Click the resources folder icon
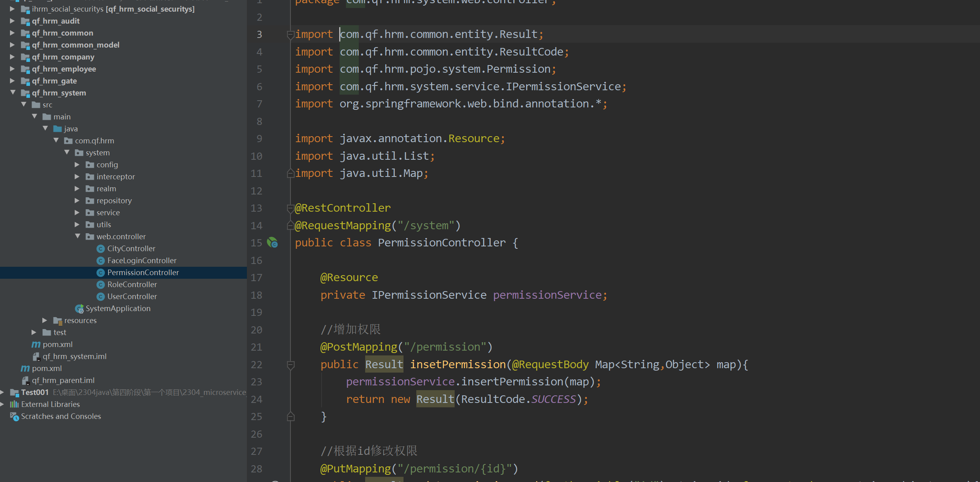 [58, 321]
